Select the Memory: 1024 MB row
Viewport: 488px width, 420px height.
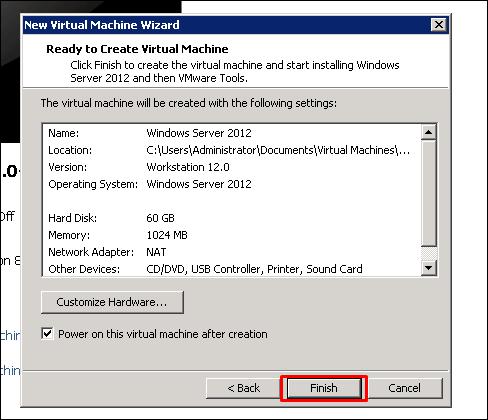[231, 235]
